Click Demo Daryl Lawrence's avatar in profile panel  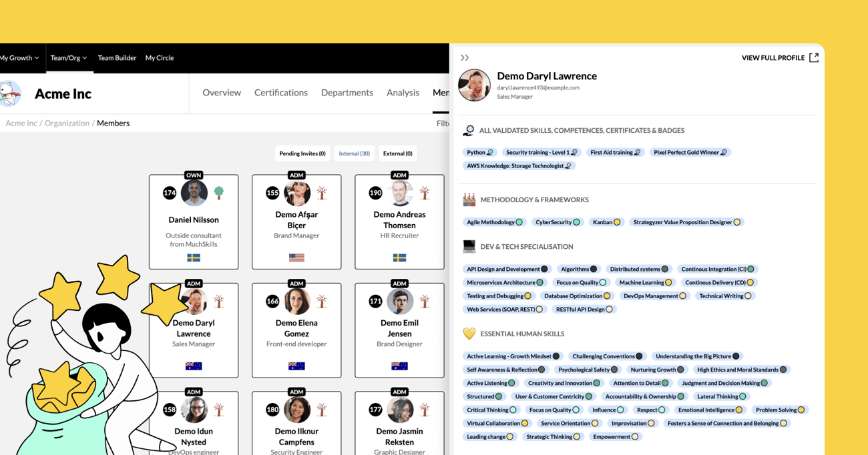[x=474, y=85]
